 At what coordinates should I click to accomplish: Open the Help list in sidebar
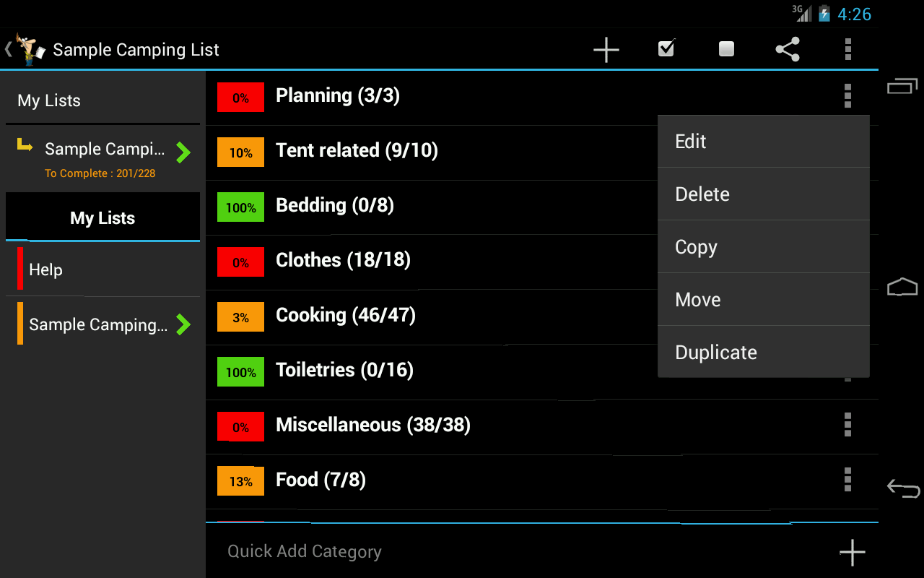103,269
